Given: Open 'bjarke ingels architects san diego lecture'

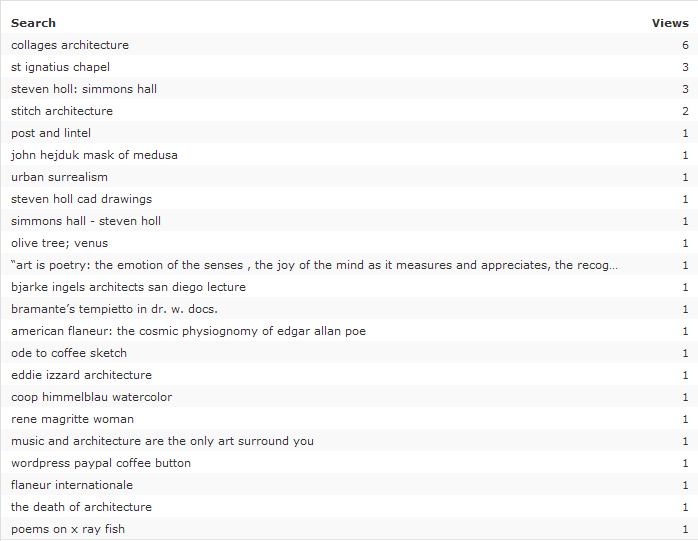Looking at the screenshot, I should (128, 287).
